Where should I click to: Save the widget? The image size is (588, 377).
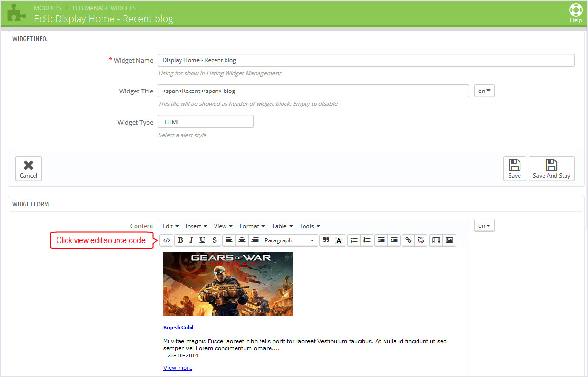[x=515, y=168]
